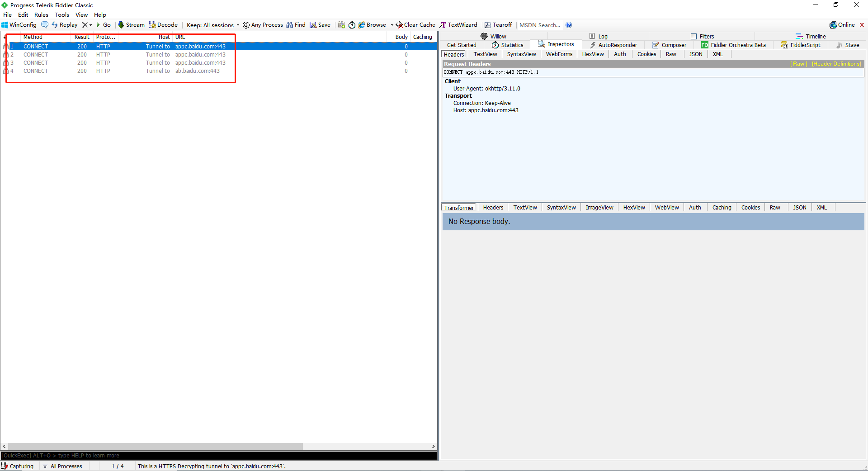The height and width of the screenshot is (471, 868).
Task: Click the User-Agent: okhttp/3.11.0 header
Action: pyautogui.click(x=486, y=89)
